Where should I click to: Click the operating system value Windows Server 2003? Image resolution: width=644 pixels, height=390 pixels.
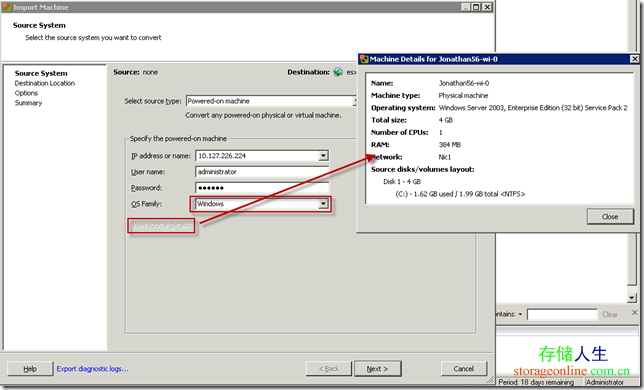tap(533, 108)
